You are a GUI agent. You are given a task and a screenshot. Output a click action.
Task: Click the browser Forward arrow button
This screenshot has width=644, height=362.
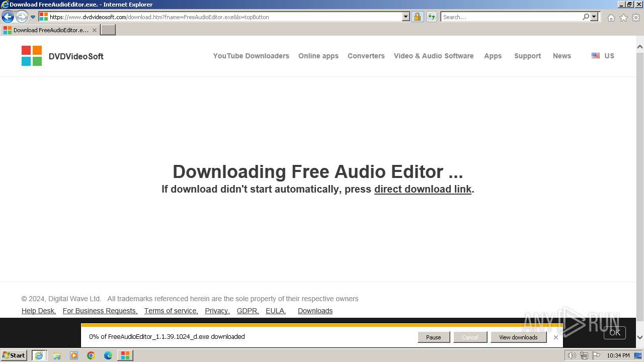[22, 17]
